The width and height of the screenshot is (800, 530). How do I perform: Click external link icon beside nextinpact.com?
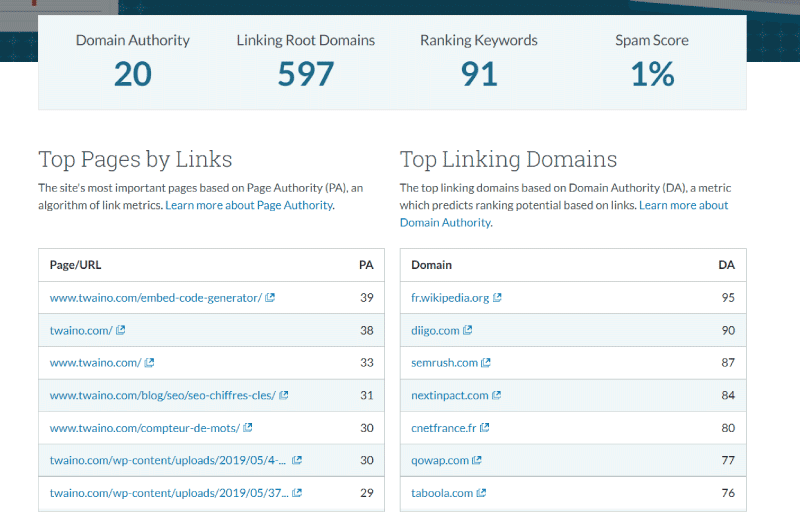point(496,395)
